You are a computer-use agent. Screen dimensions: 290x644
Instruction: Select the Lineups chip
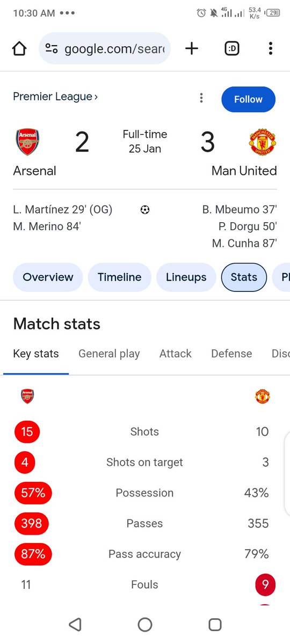186,277
